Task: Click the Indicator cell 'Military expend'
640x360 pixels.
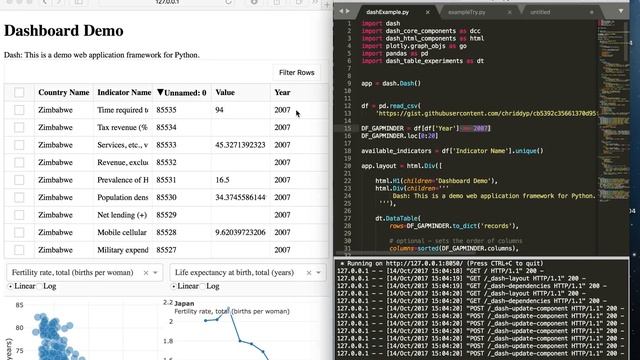Action: [x=122, y=250]
